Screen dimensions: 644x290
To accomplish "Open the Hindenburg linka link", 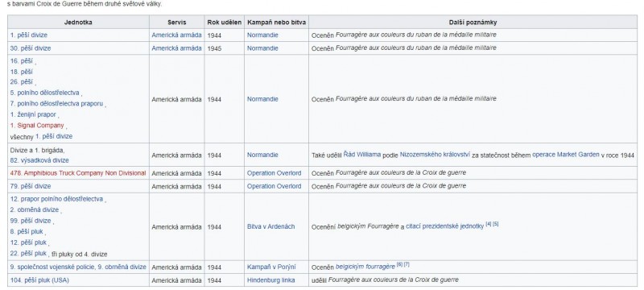I will [x=270, y=280].
